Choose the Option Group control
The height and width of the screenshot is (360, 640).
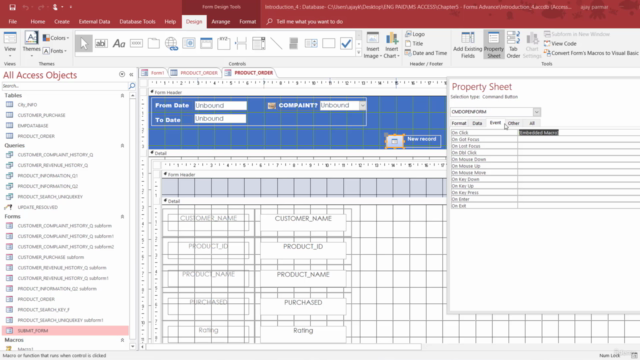(224, 43)
